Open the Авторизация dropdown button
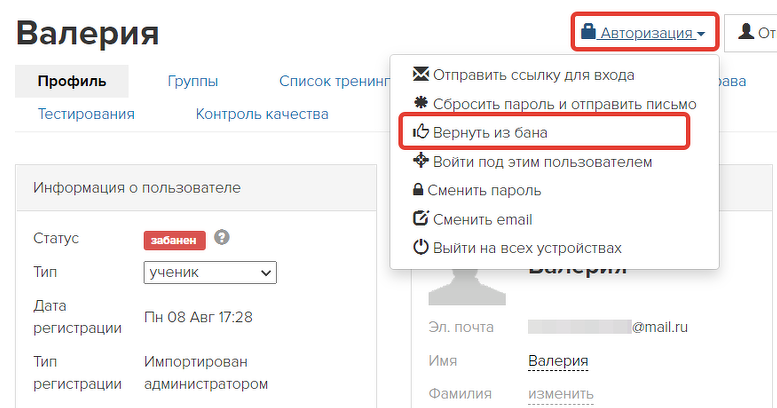The height and width of the screenshot is (408, 777). [x=644, y=33]
